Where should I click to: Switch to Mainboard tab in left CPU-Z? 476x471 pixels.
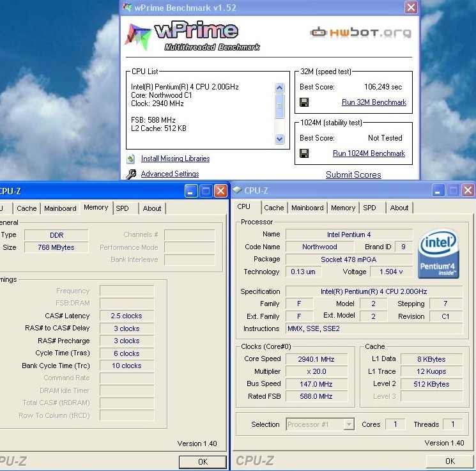(60, 208)
